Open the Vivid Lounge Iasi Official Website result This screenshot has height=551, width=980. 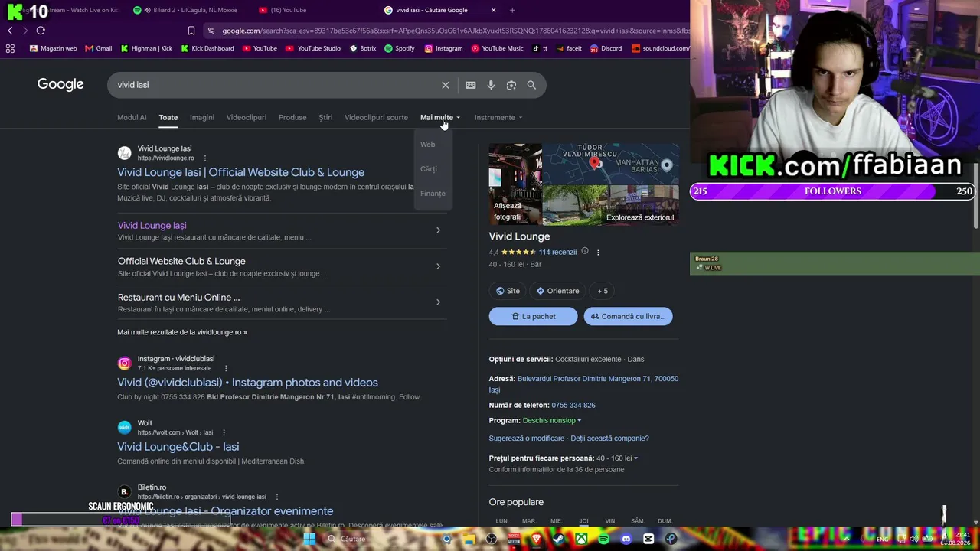point(241,172)
